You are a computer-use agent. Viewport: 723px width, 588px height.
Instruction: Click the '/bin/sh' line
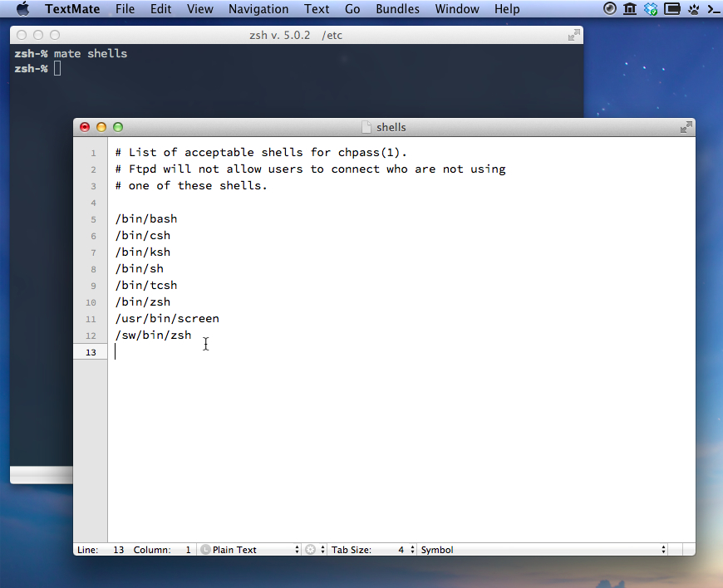[140, 268]
